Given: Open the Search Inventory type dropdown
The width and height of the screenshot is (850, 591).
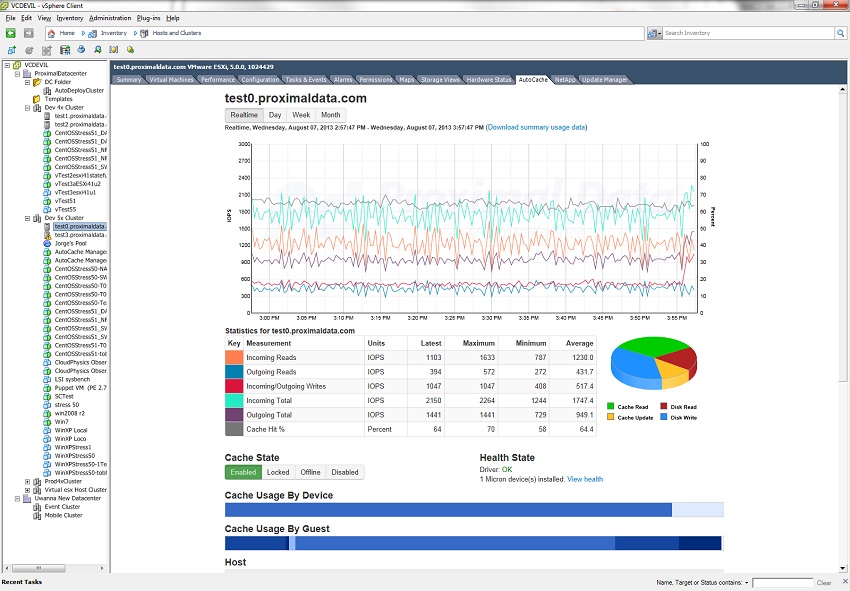Looking at the screenshot, I should (x=655, y=33).
